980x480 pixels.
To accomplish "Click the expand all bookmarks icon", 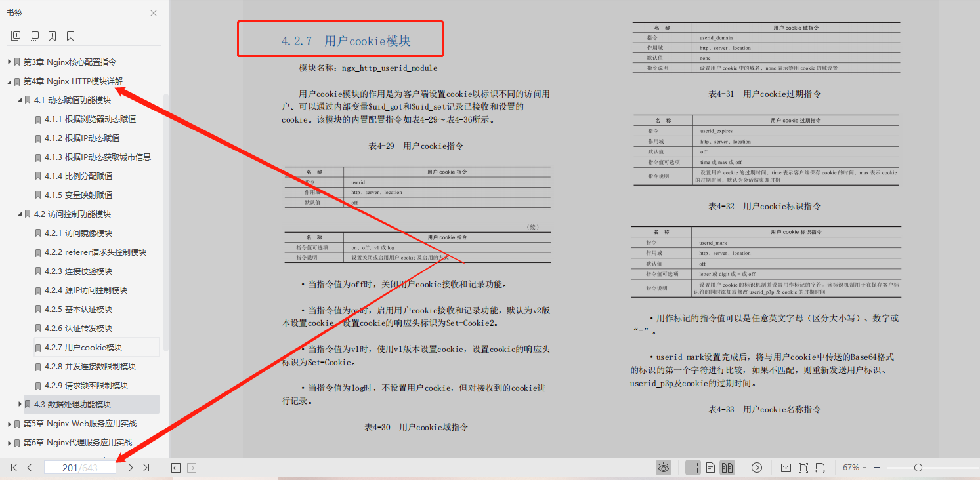I will pyautogui.click(x=16, y=35).
